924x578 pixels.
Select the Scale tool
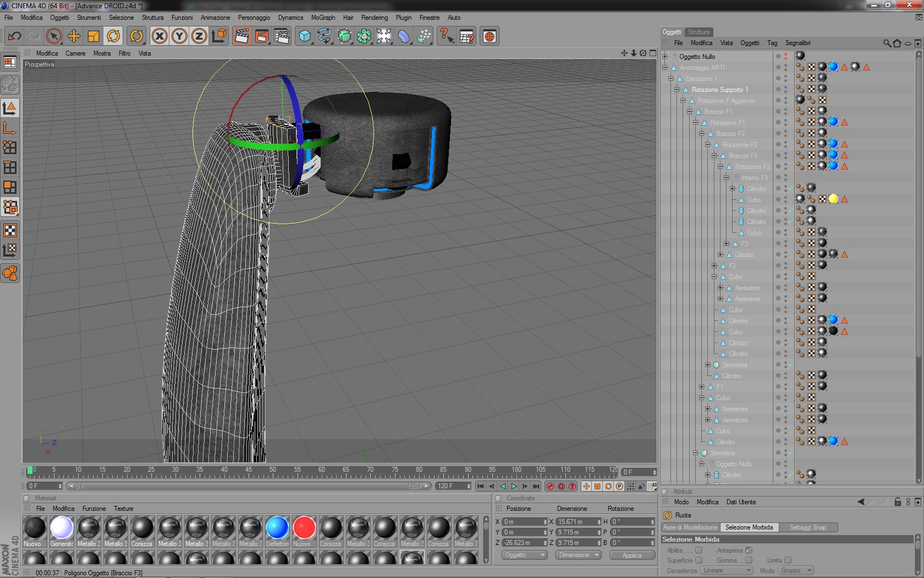pyautogui.click(x=94, y=36)
